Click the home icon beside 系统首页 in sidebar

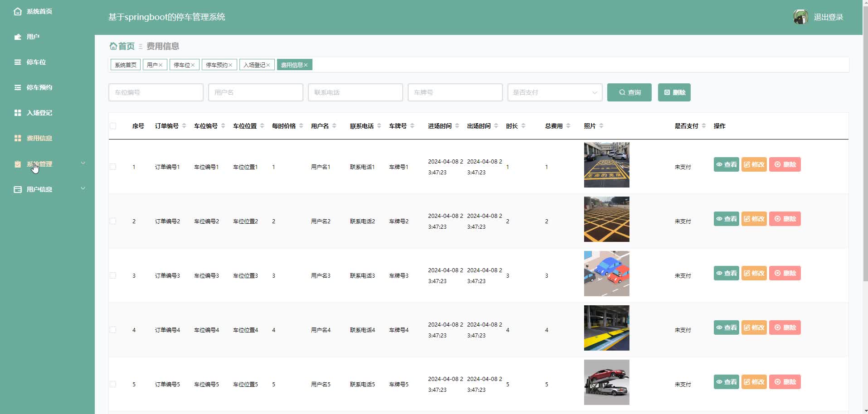click(18, 11)
